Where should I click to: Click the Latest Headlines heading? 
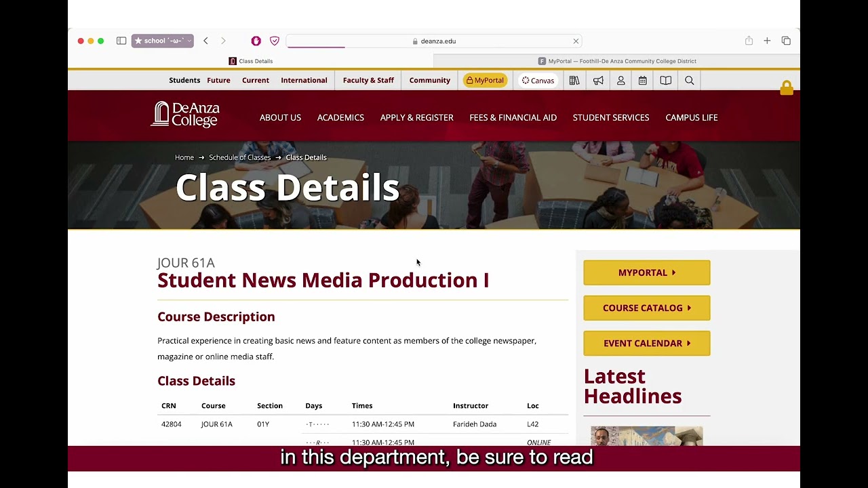point(633,386)
